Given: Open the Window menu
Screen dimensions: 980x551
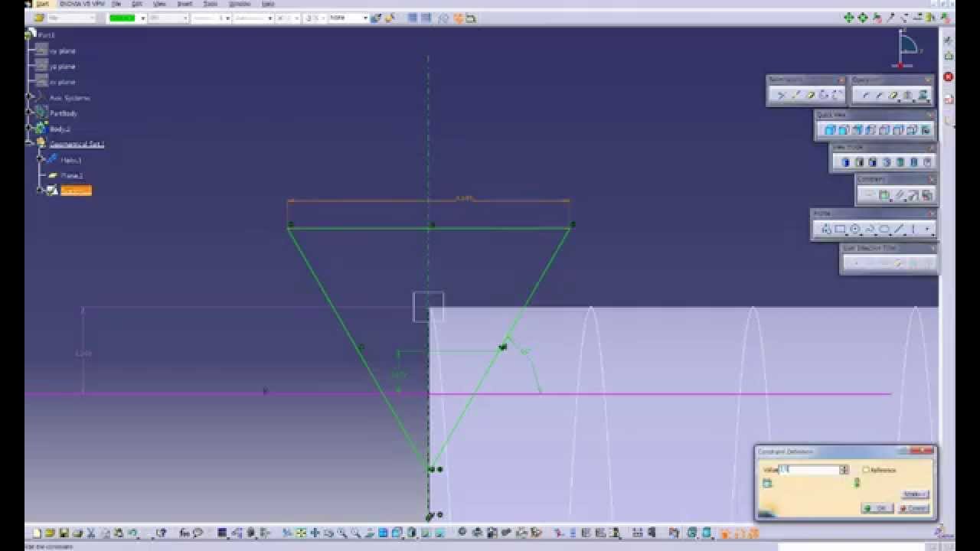Looking at the screenshot, I should pyautogui.click(x=240, y=4).
